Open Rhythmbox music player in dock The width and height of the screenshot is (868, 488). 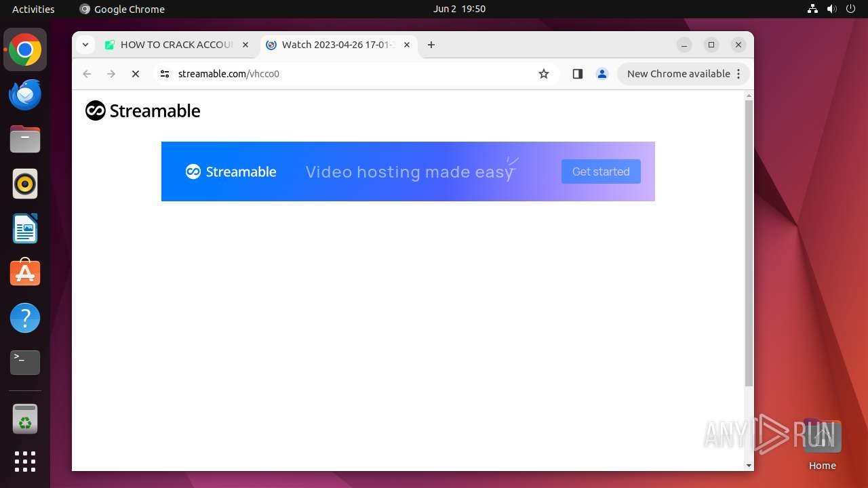click(25, 184)
